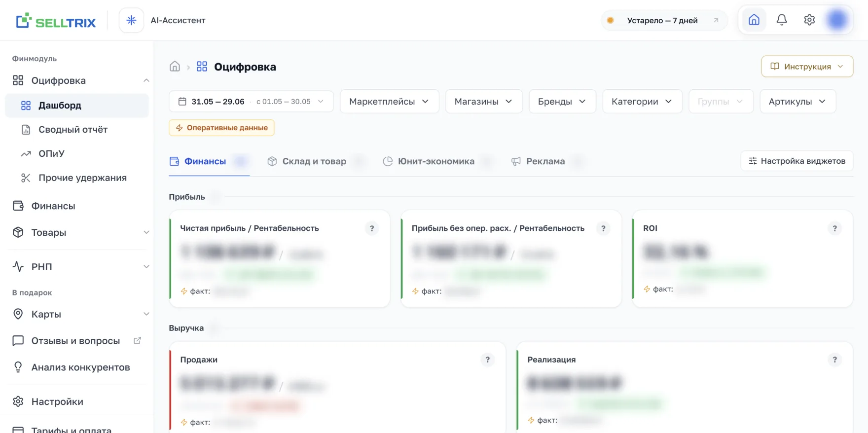868x433 pixels.
Task: Open Финансы in the sidebar
Action: coord(77,206)
